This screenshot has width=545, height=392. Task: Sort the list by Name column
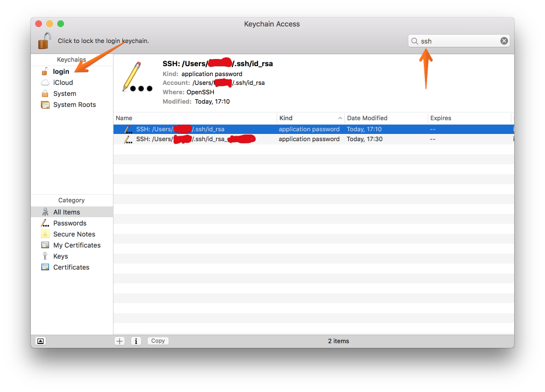pos(195,118)
